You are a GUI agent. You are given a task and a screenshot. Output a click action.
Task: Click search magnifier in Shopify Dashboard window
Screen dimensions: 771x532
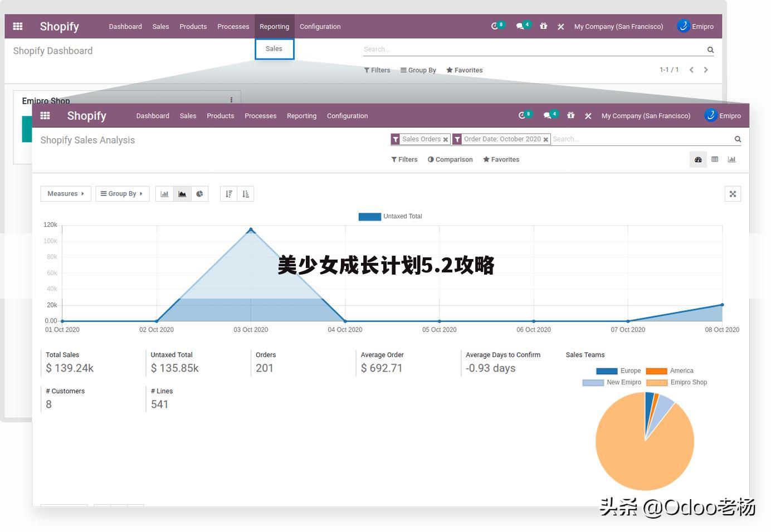(710, 50)
